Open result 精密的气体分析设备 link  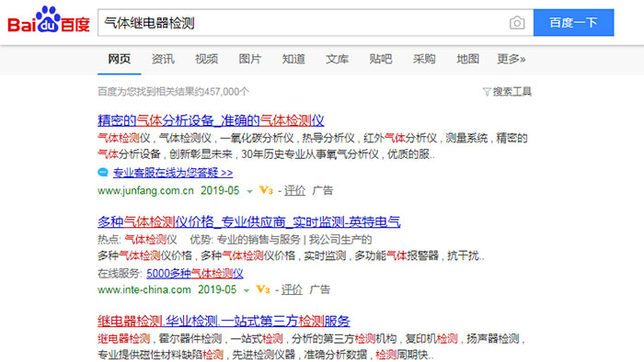(x=211, y=120)
